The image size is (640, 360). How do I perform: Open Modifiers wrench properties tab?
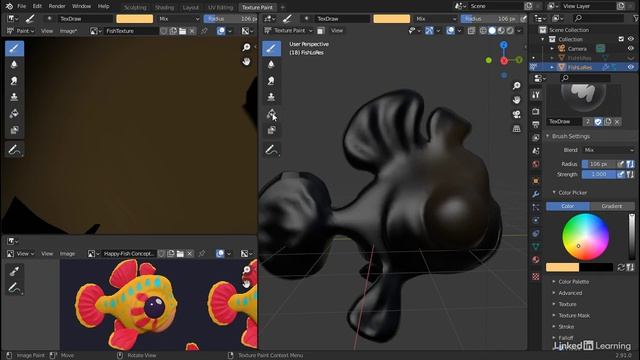(536, 194)
